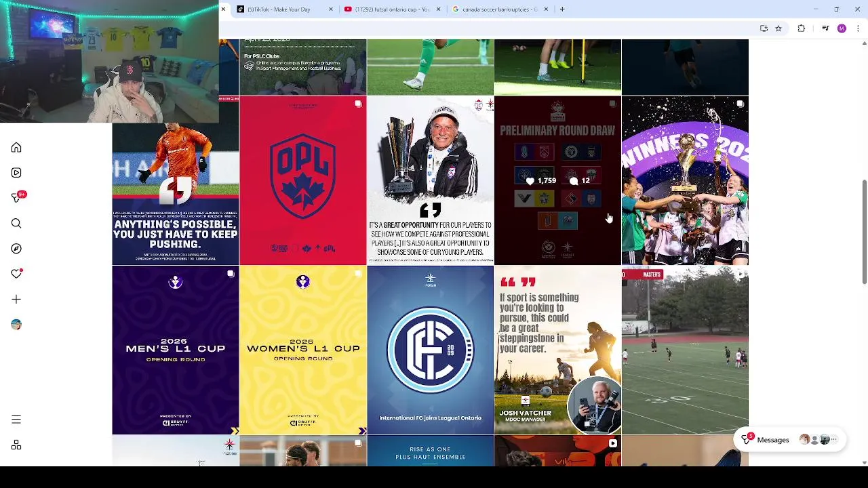The width and height of the screenshot is (868, 488).
Task: Switch to canada soccer bankruptcies Google tab
Action: [499, 9]
